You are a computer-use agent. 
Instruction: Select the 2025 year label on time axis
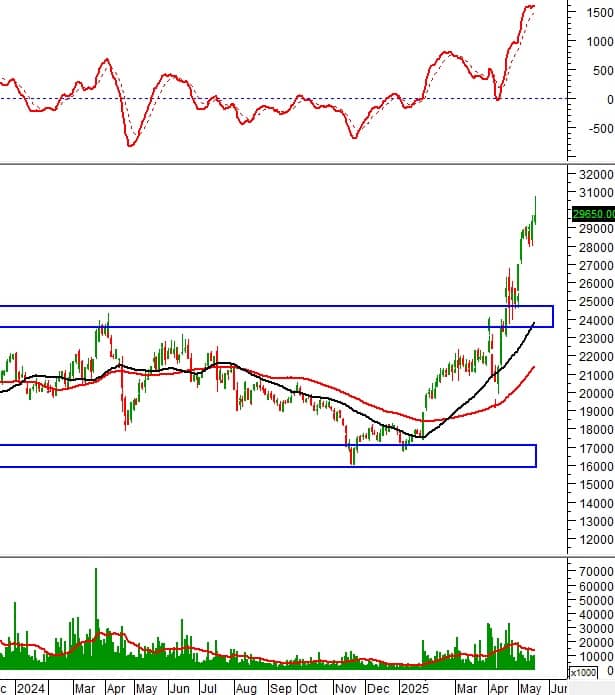[x=414, y=688]
